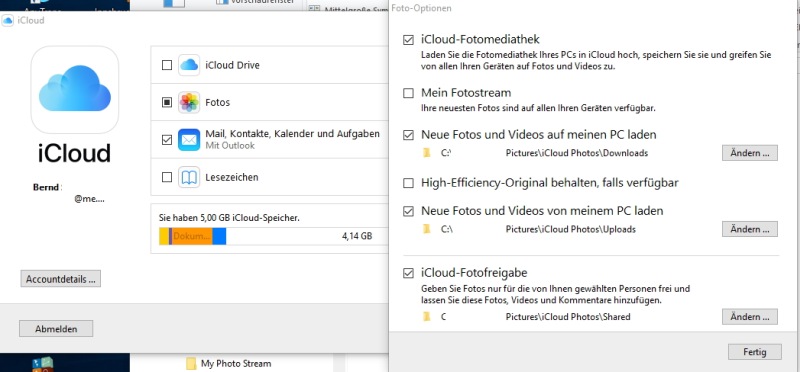800x372 pixels.
Task: Click the Shared path folder icon
Action: (427, 317)
